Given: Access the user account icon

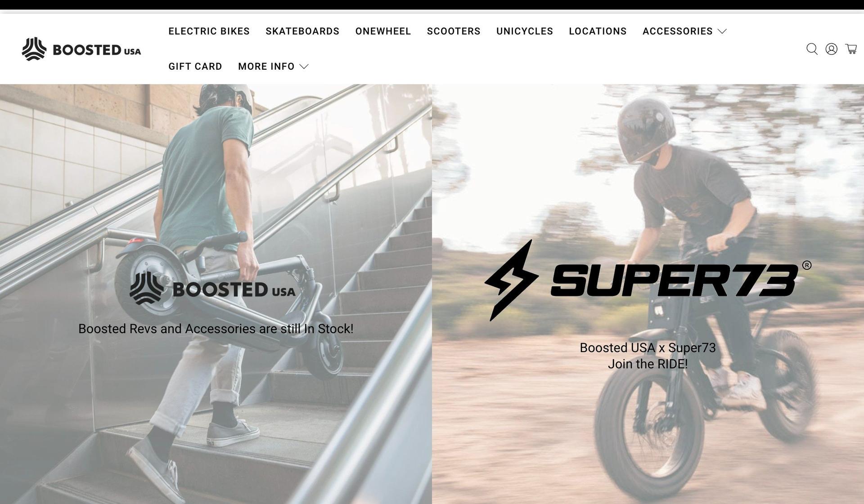Looking at the screenshot, I should pyautogui.click(x=832, y=49).
